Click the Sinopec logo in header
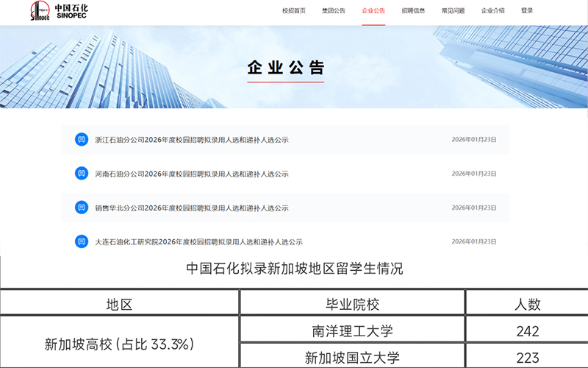 tap(59, 11)
